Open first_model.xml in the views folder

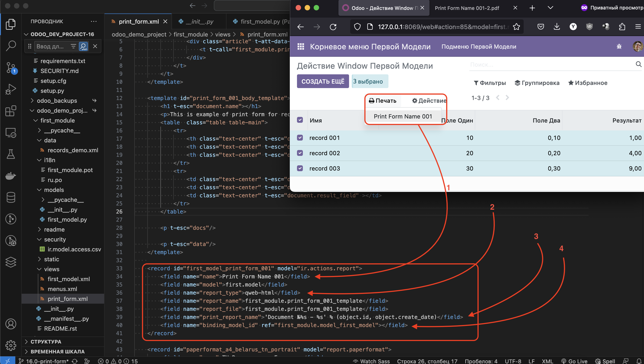tap(69, 279)
